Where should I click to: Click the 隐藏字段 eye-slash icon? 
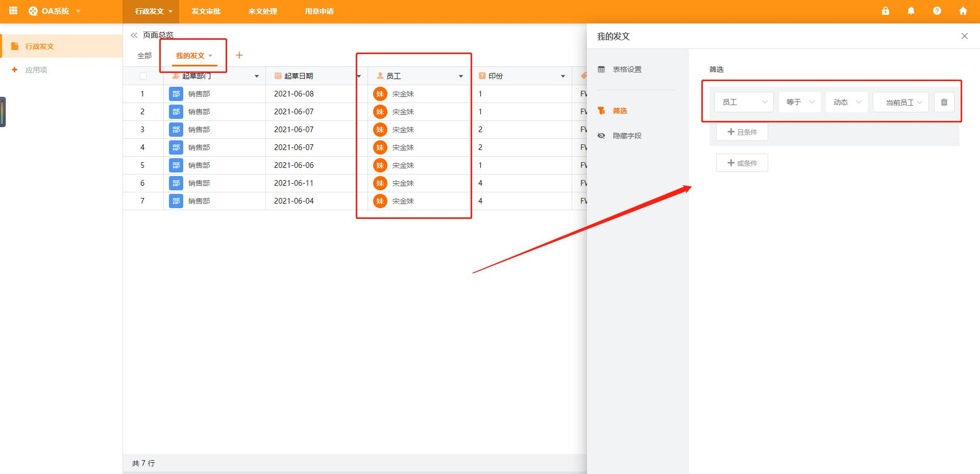click(601, 136)
